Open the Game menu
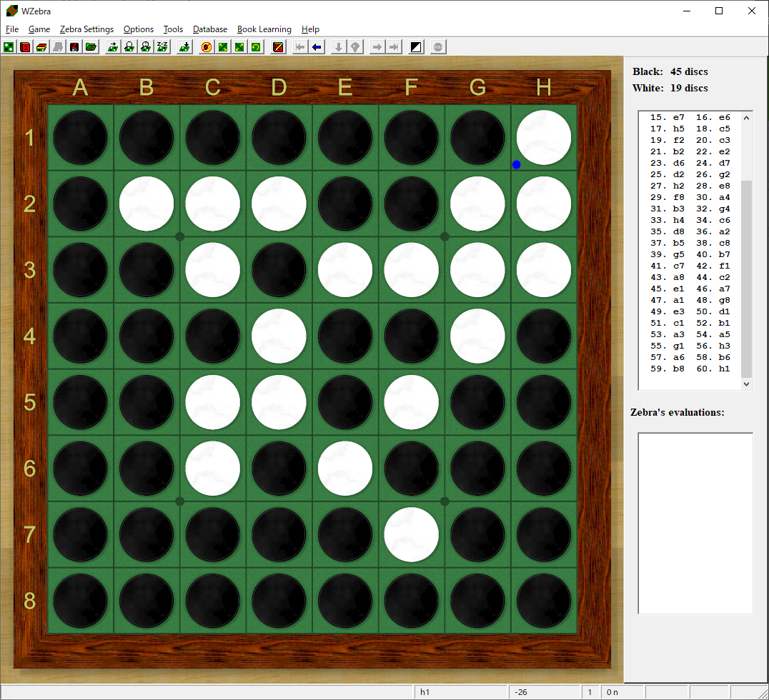The height and width of the screenshot is (700, 769). (39, 29)
